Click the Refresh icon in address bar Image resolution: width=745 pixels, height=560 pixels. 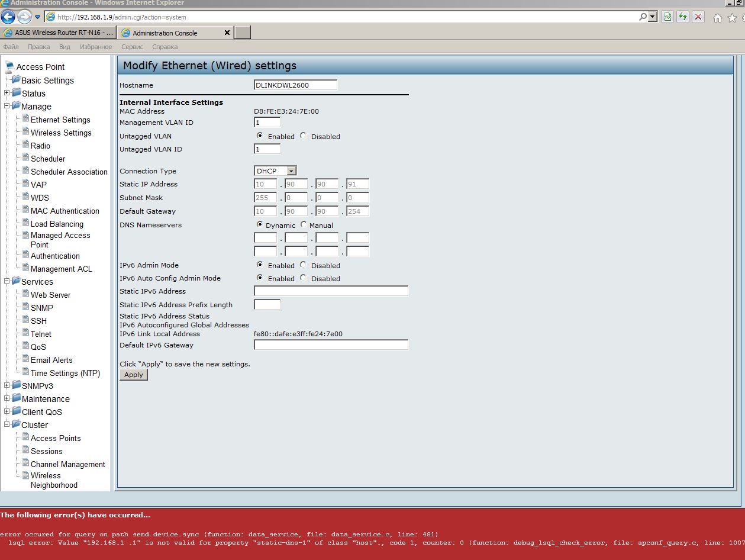pyautogui.click(x=683, y=17)
